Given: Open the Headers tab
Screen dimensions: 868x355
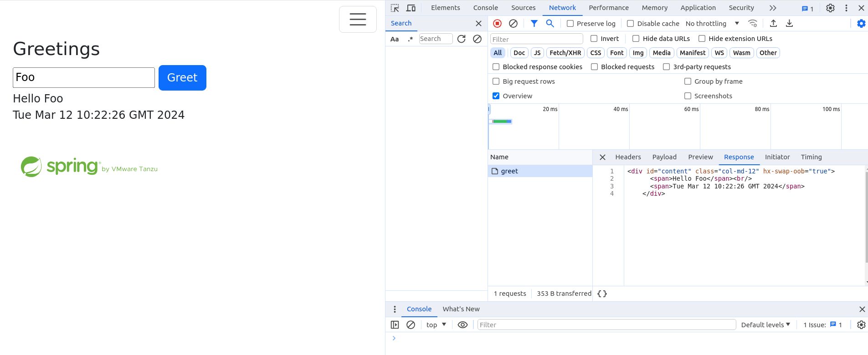Looking at the screenshot, I should pos(628,157).
